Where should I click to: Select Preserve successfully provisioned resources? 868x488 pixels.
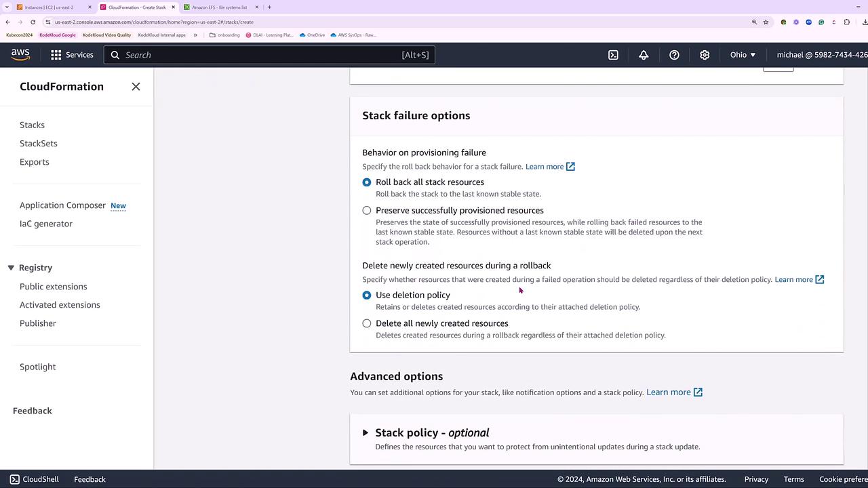tap(367, 211)
